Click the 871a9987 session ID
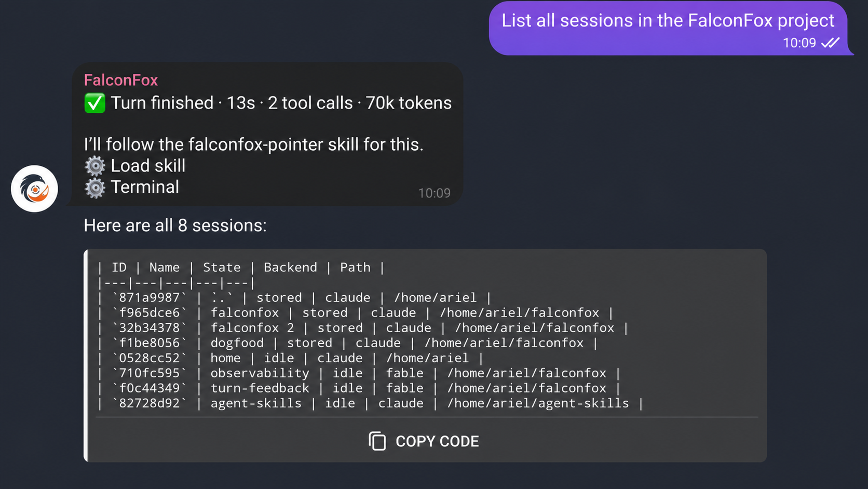Viewport: 868px width, 489px height. tap(150, 298)
